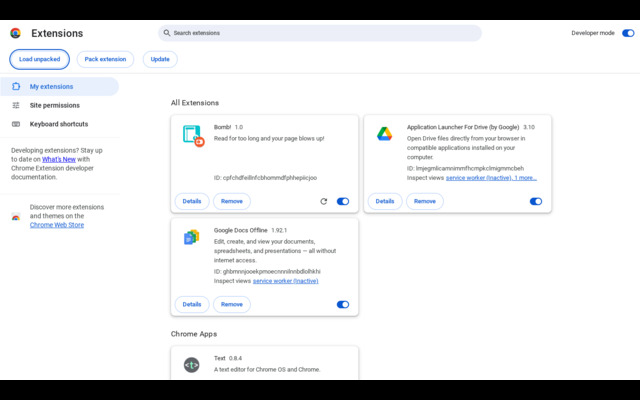Click the Google Docs Offline ID text
Viewport: 640px width, 400px height.
pos(267,271)
